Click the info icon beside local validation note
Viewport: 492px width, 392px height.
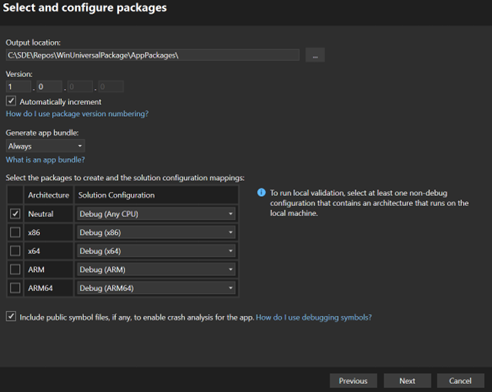click(x=261, y=193)
